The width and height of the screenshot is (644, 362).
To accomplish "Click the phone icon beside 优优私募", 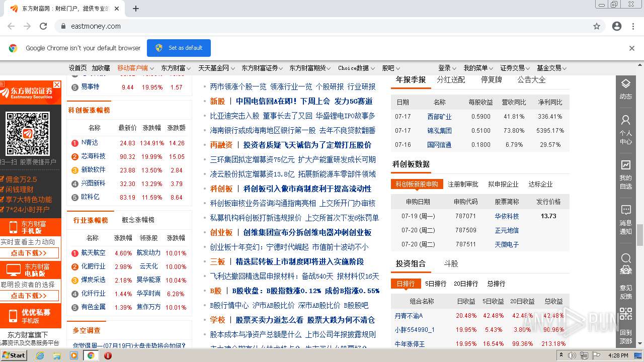I will [x=12, y=316].
